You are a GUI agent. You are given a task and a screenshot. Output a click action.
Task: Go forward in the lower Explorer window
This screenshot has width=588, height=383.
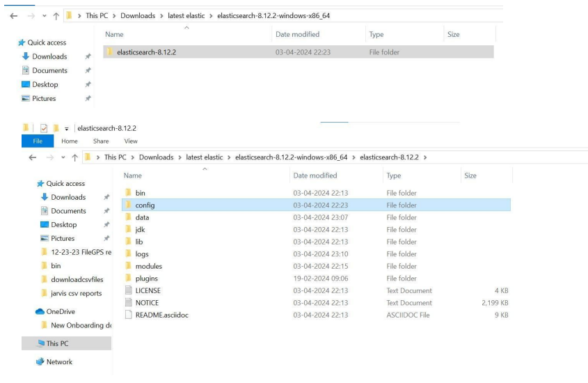click(x=50, y=157)
